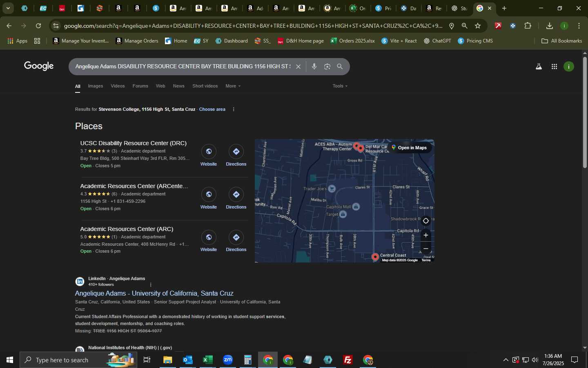Open options for the Places result area

234,109
